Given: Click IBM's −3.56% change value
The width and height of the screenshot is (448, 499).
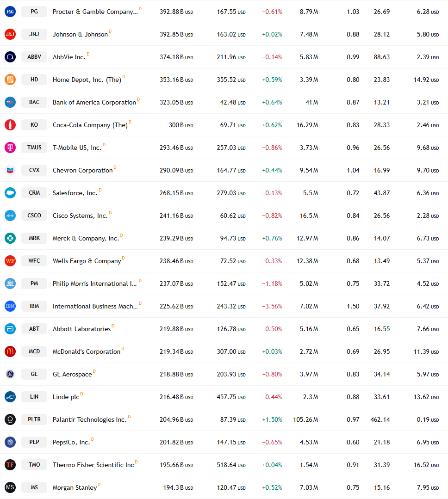Looking at the screenshot, I should pyautogui.click(x=272, y=306).
